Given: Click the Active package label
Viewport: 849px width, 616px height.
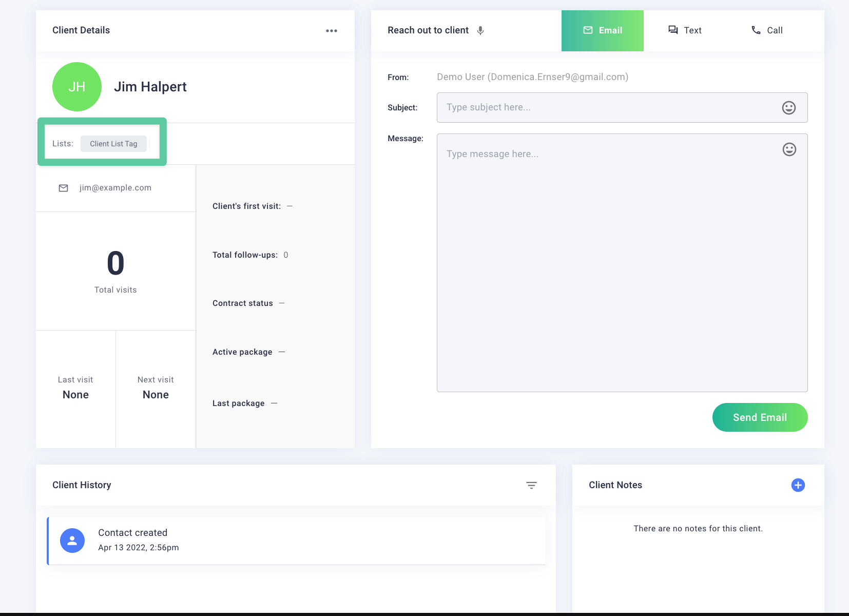Looking at the screenshot, I should click(x=242, y=352).
